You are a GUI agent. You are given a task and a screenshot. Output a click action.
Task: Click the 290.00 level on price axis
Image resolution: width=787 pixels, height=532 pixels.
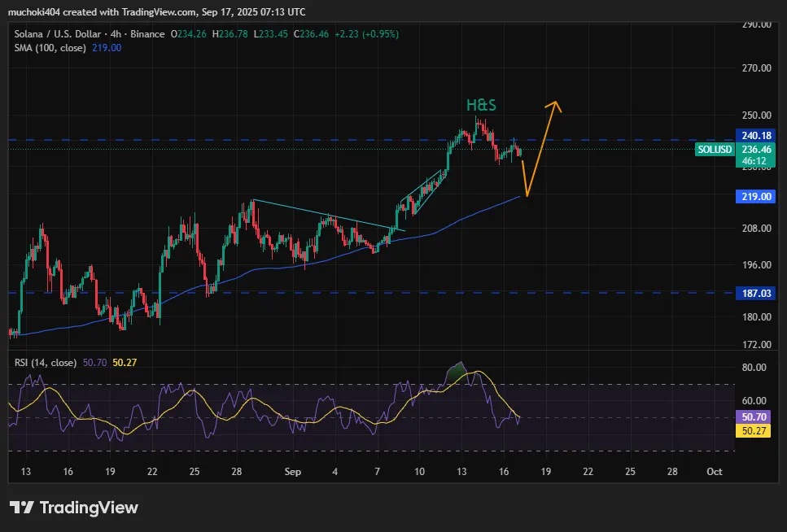point(756,24)
